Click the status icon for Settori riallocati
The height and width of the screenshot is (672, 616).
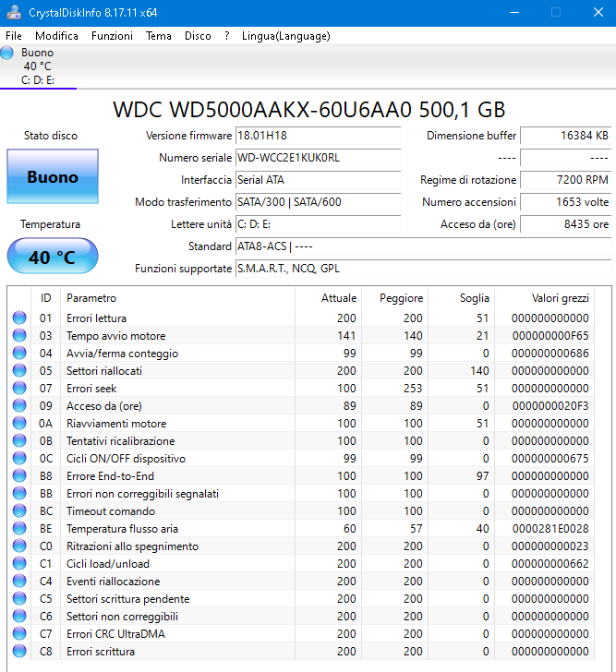(x=19, y=370)
